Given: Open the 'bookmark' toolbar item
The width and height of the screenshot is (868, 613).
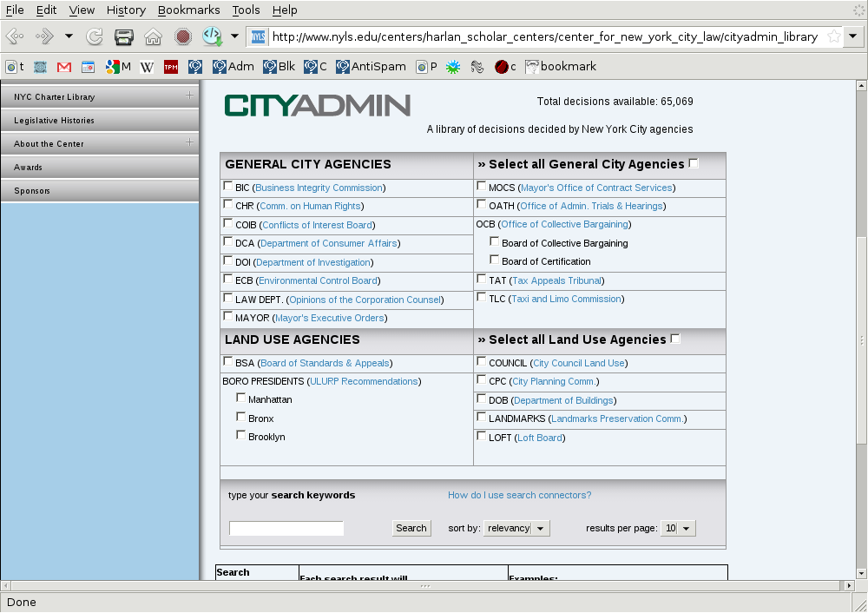Looking at the screenshot, I should pyautogui.click(x=561, y=67).
